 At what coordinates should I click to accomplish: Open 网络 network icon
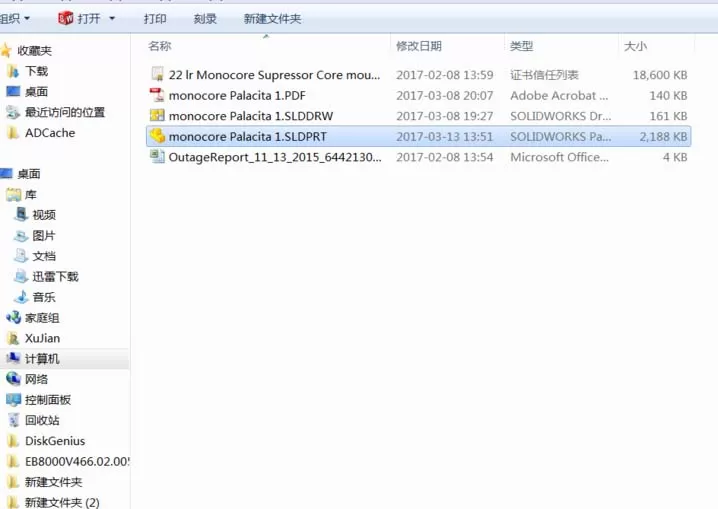click(x=13, y=379)
